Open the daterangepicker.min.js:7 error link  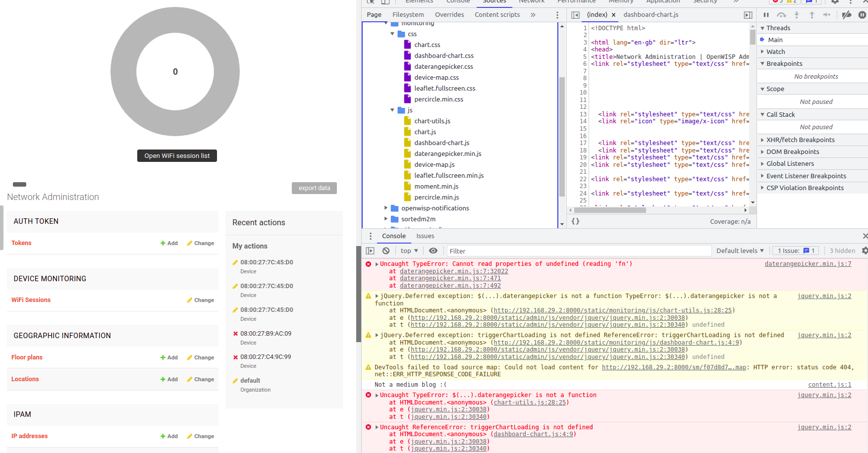[808, 263]
